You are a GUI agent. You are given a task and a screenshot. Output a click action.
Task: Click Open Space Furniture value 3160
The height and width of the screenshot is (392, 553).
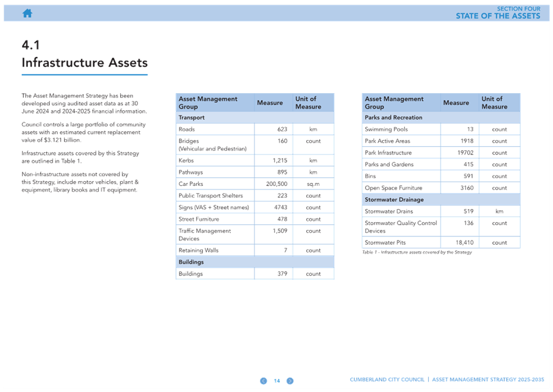pyautogui.click(x=467, y=188)
